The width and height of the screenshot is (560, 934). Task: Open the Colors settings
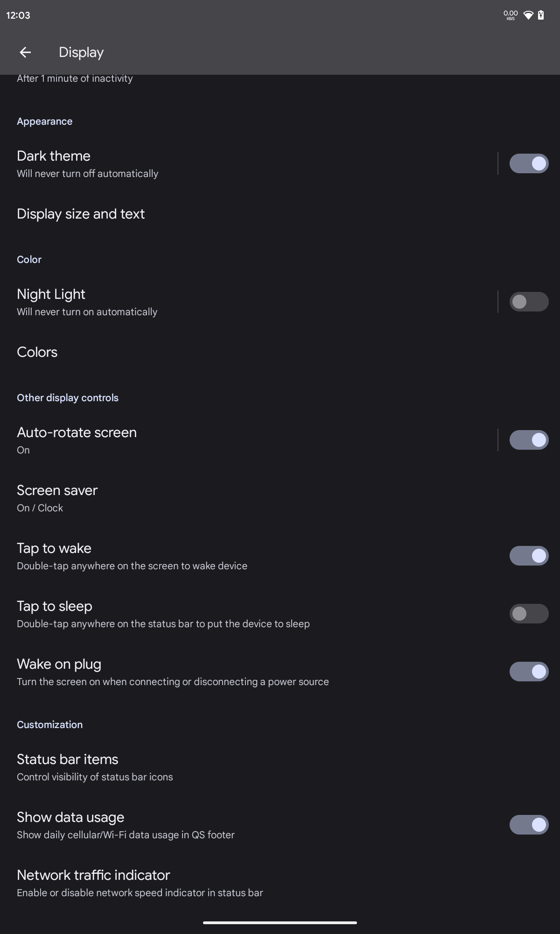pos(37,352)
